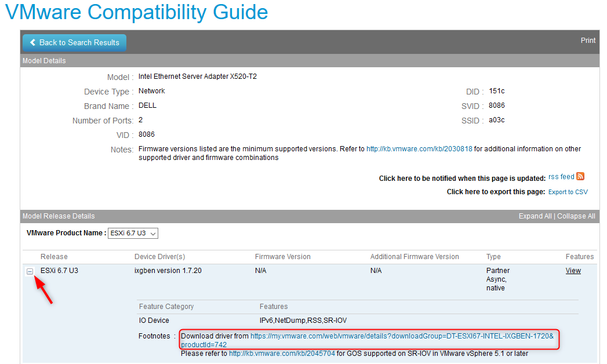Screen dimensions: 607x364
Task: Collapse the ESXi 6.7 U3 row
Action: pyautogui.click(x=30, y=271)
